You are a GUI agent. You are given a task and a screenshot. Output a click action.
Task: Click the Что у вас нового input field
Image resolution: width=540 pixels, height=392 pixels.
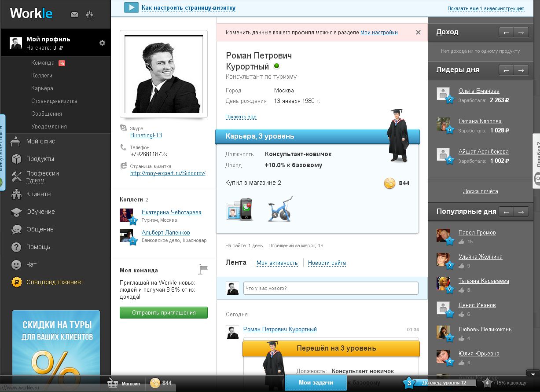coord(330,288)
